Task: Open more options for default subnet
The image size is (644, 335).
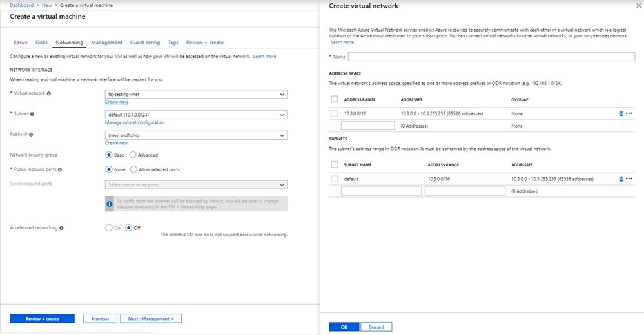Action: tap(629, 178)
